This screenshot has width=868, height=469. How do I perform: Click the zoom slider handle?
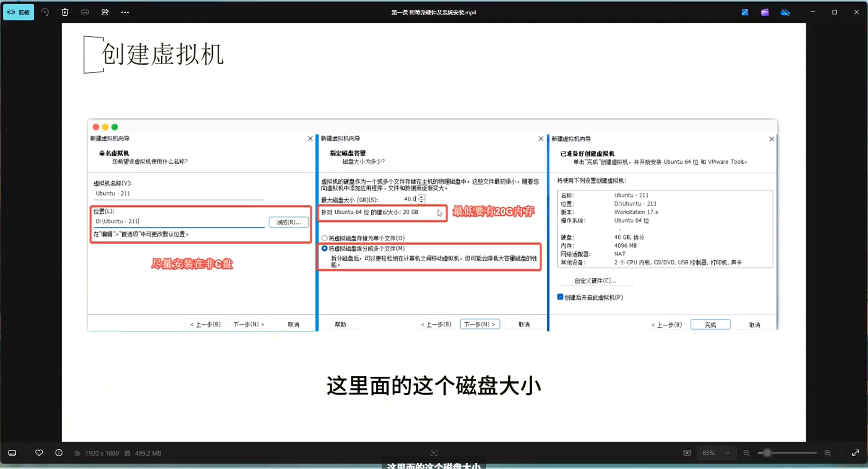(x=767, y=453)
